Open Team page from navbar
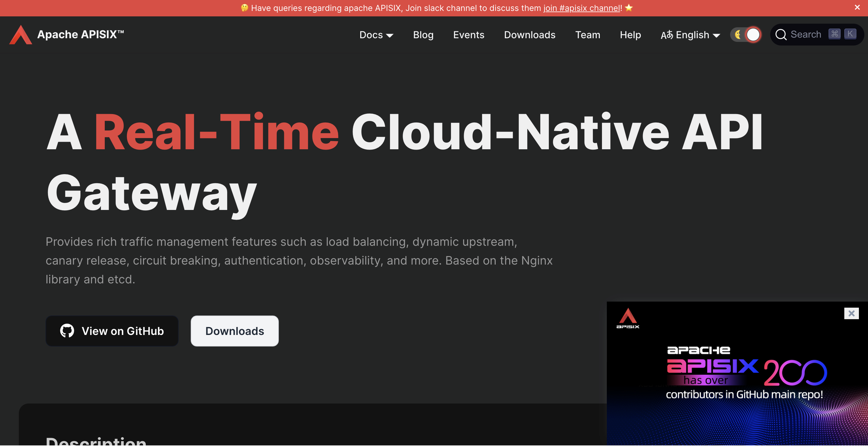Screen dimensions: 868x446 (x=587, y=35)
